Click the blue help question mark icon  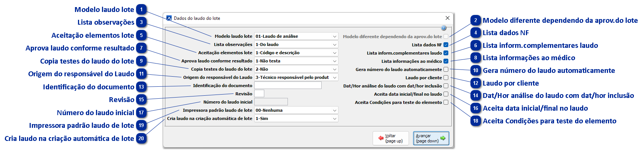tap(444, 28)
